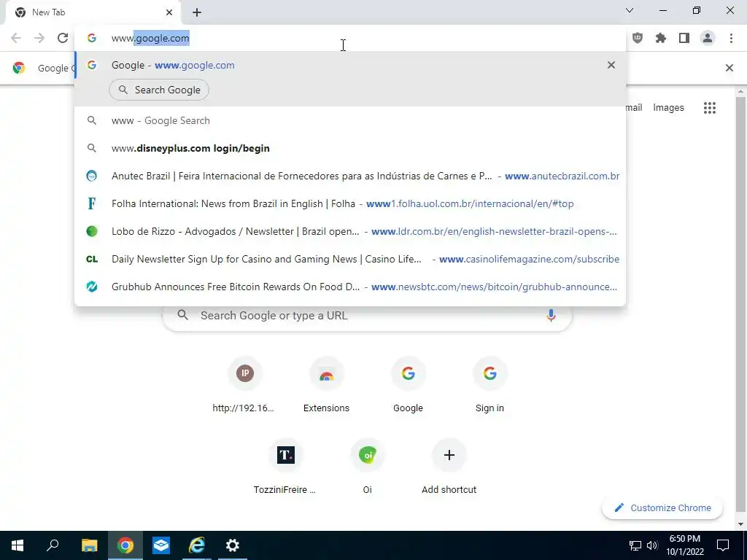
Task: Open taskbar search magnifier
Action: [53, 545]
